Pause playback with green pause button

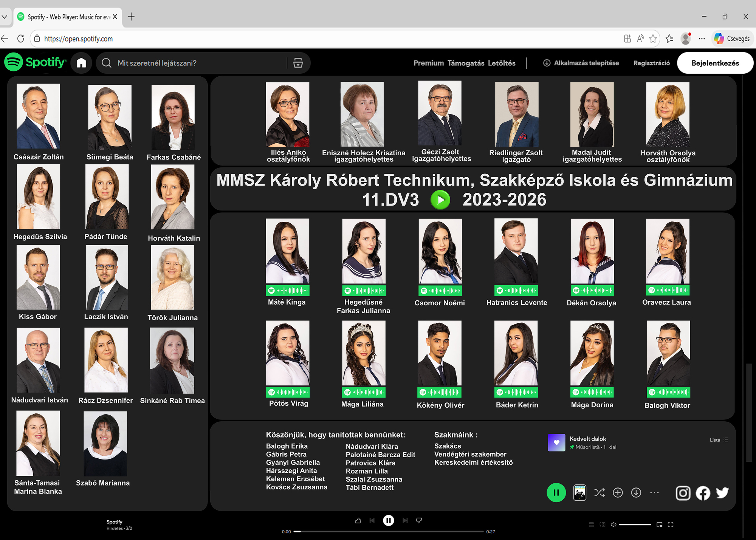(556, 493)
